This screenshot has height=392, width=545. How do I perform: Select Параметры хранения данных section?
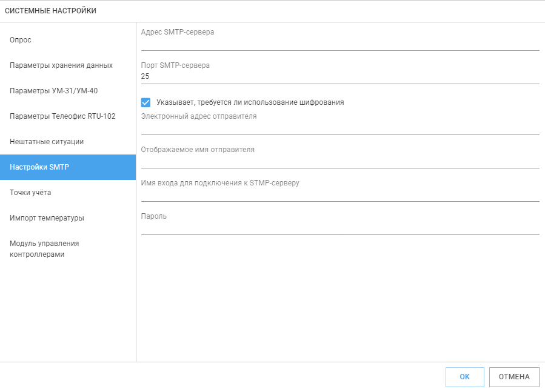pyautogui.click(x=68, y=65)
